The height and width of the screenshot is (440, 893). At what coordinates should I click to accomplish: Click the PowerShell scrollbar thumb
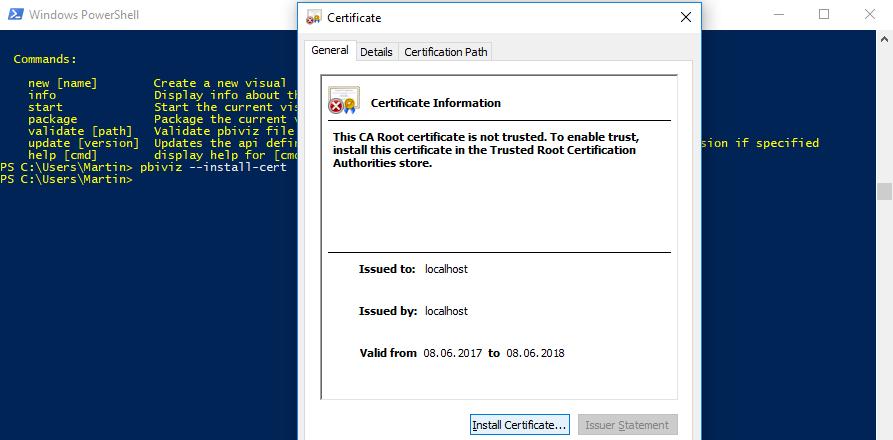pyautogui.click(x=884, y=191)
